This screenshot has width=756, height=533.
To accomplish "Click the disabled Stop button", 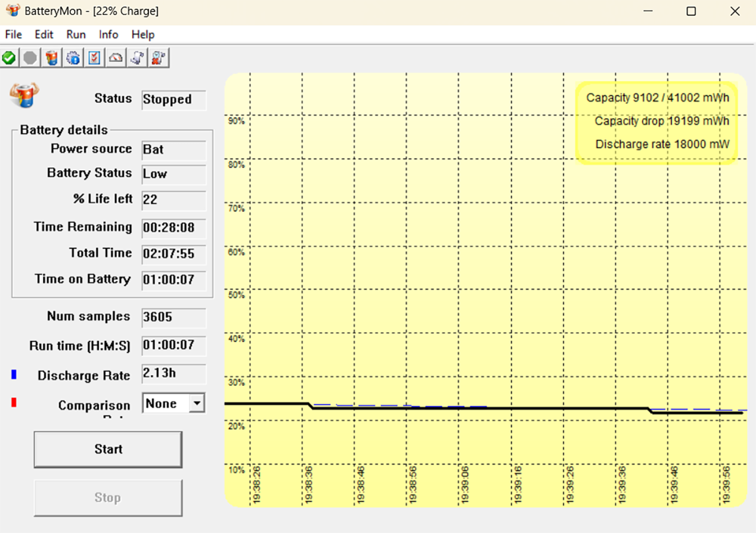I will pyautogui.click(x=108, y=498).
